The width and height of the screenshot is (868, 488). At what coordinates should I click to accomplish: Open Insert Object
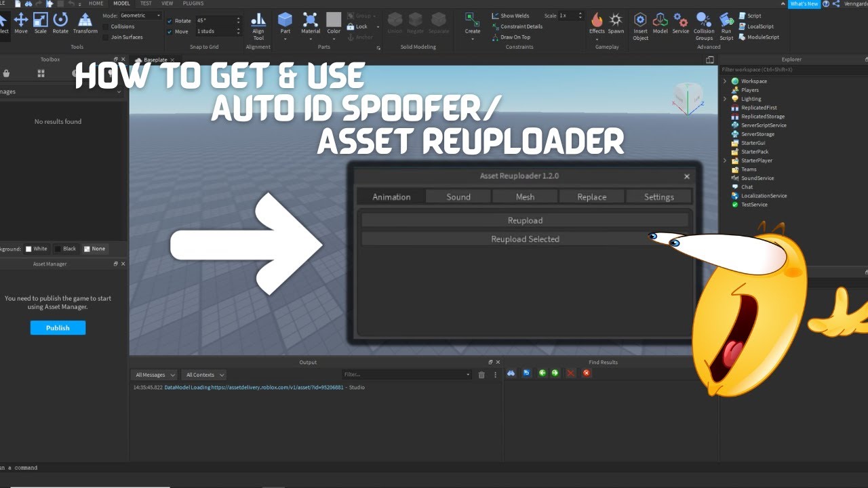tap(641, 26)
